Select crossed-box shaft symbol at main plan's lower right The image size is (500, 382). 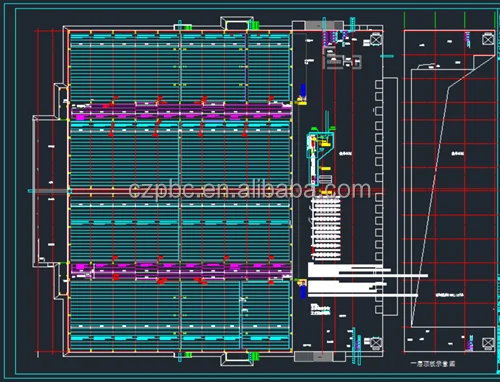[376, 343]
